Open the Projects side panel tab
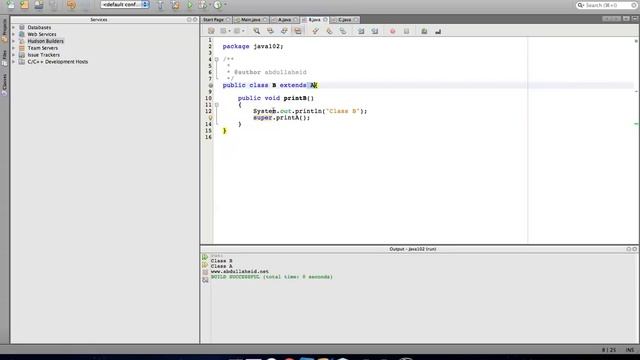 click(x=4, y=31)
